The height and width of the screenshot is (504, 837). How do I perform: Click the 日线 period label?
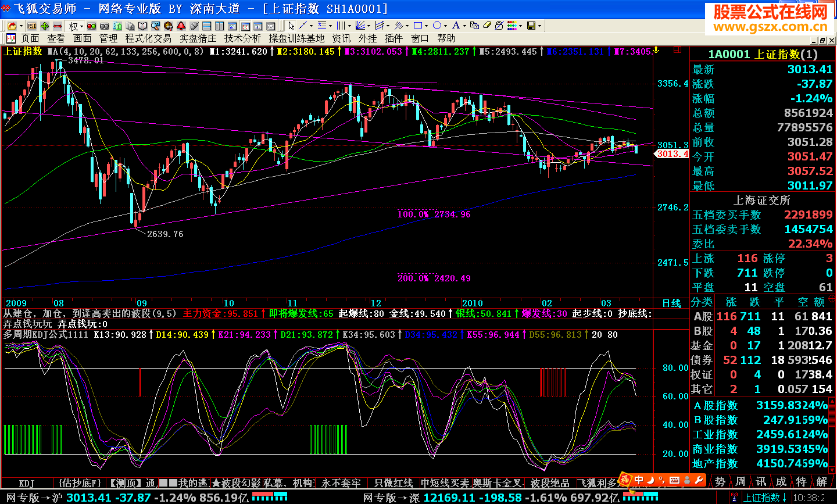point(671,303)
